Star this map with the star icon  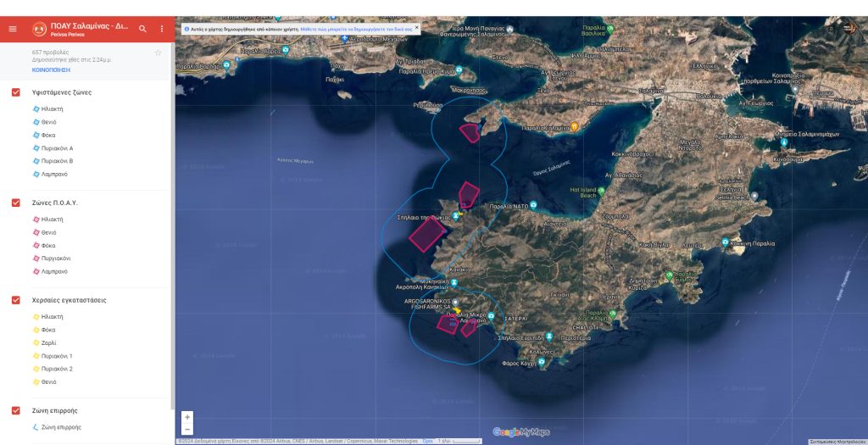158,53
